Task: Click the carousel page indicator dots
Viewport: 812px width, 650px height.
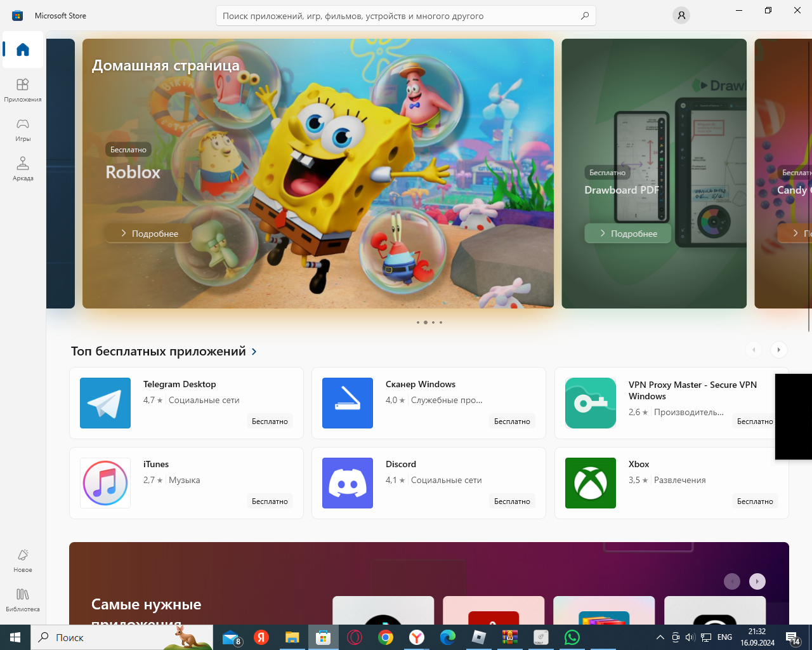Action: tap(429, 322)
